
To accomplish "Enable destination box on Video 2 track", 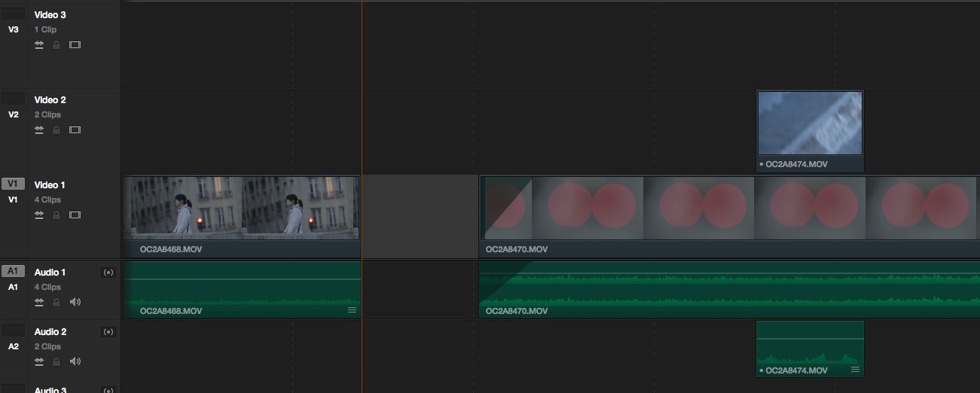I will (x=13, y=99).
